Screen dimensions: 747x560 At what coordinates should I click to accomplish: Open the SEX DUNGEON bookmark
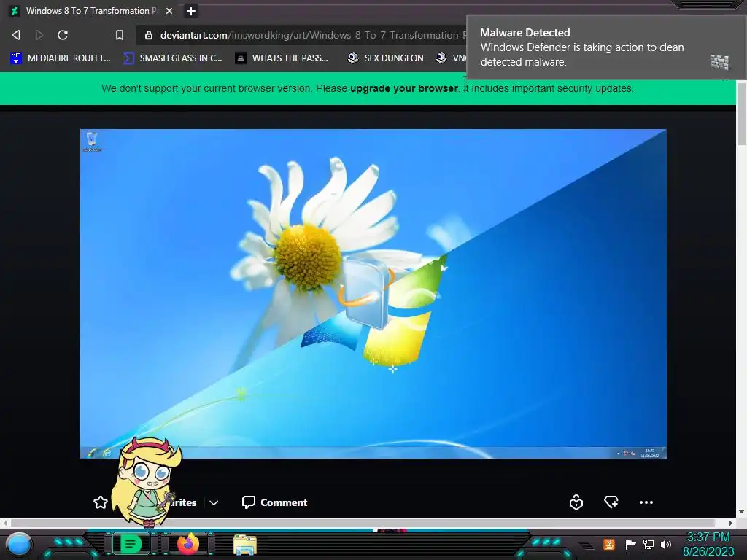(x=385, y=58)
